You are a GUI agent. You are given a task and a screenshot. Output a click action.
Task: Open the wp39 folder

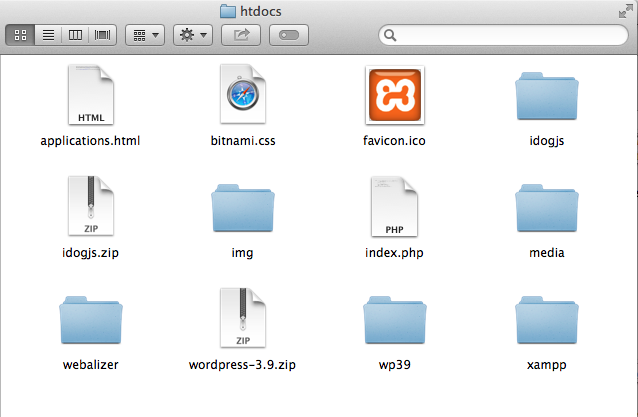394,322
